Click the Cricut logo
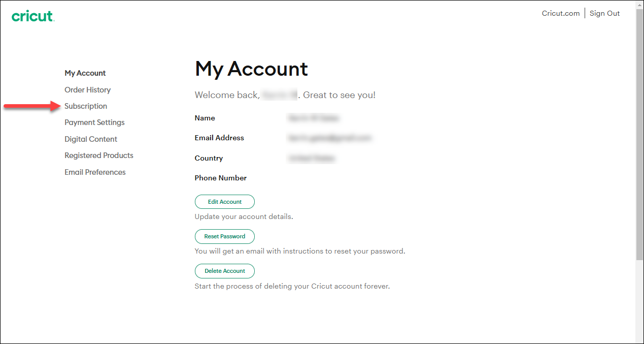 [32, 16]
